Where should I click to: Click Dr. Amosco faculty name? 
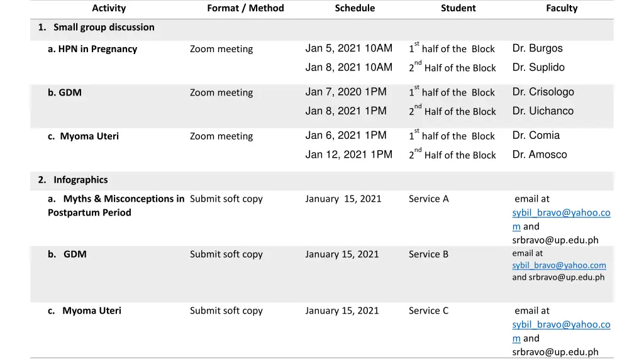point(539,155)
